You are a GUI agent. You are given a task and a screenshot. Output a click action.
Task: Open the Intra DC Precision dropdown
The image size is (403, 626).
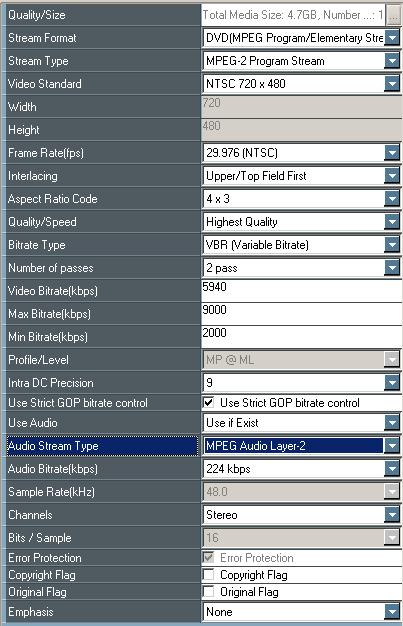392,383
